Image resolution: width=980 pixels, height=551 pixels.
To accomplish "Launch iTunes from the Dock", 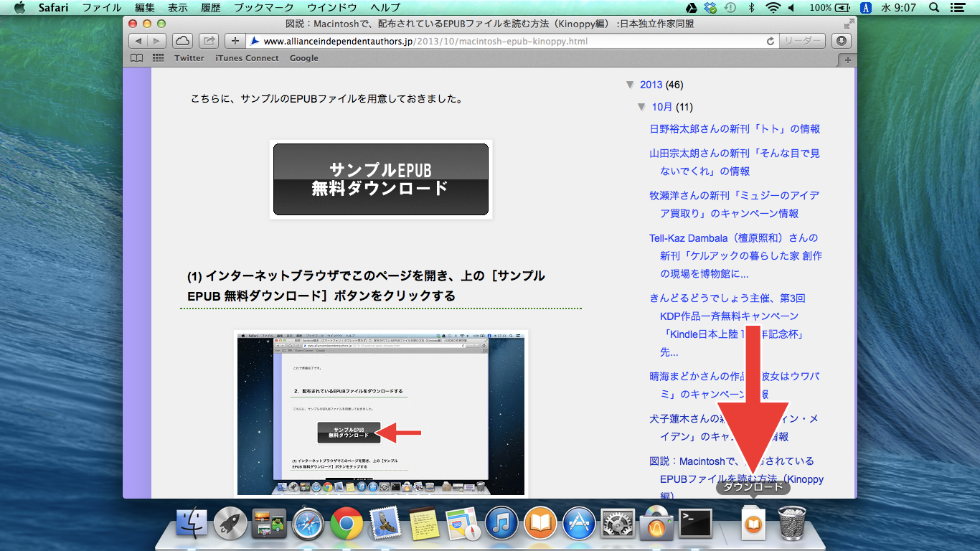I will pyautogui.click(x=501, y=523).
